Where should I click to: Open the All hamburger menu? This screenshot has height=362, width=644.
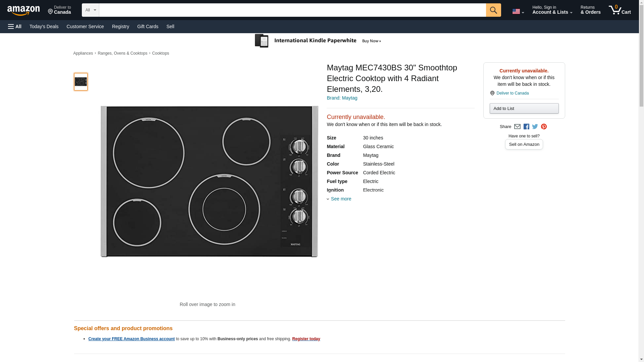tap(15, 26)
